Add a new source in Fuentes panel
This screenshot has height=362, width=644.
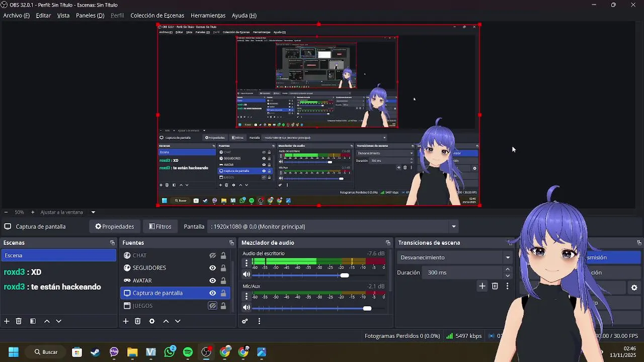point(126,321)
